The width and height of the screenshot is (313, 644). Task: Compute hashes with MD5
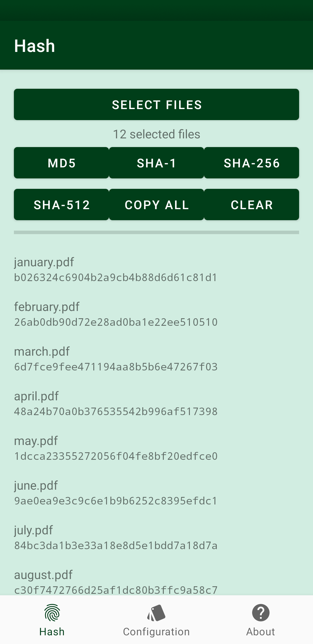click(61, 163)
